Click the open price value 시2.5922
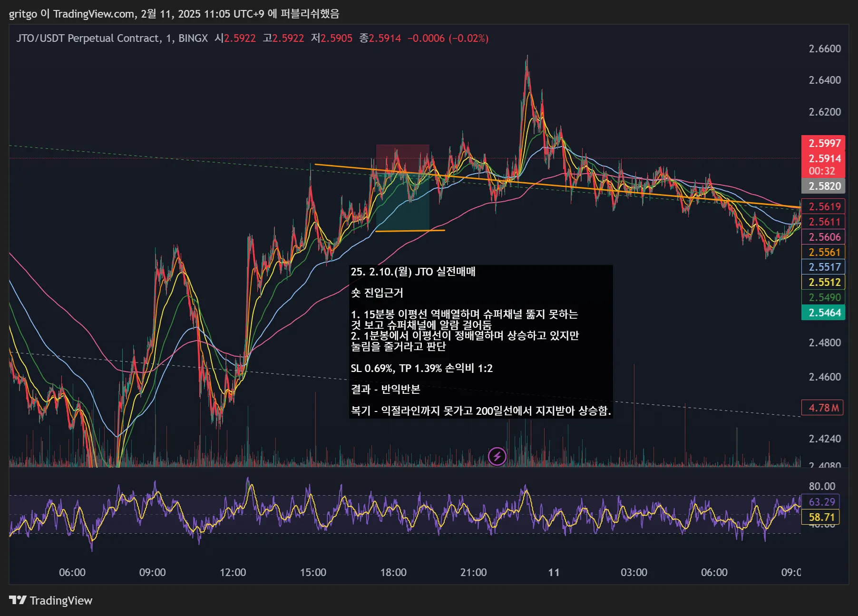The width and height of the screenshot is (858, 616). tap(235, 38)
